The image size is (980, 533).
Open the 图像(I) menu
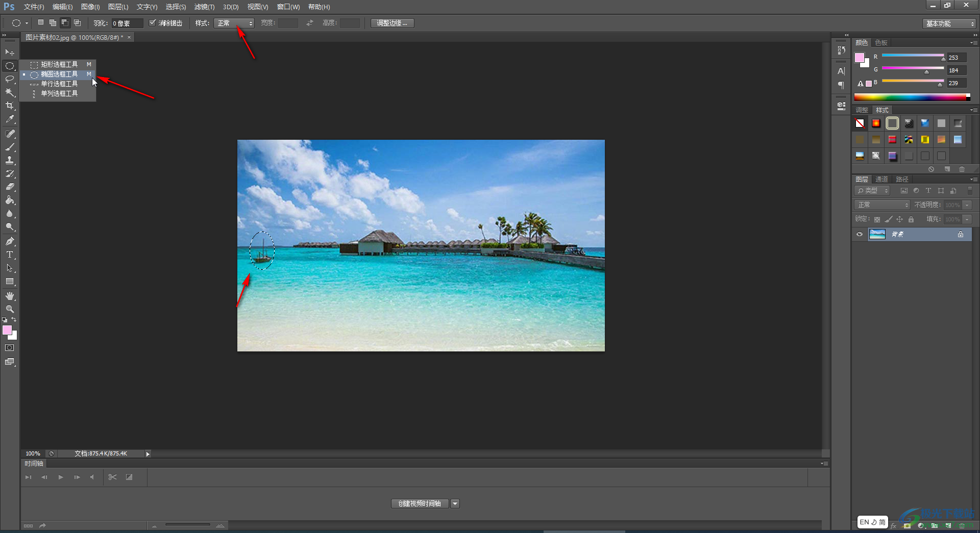[90, 7]
